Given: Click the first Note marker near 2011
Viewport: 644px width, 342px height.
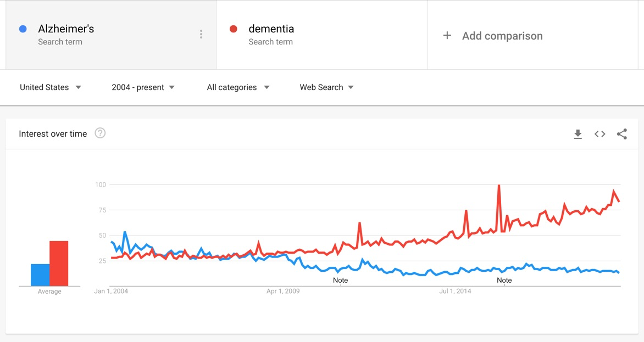Looking at the screenshot, I should coord(341,280).
